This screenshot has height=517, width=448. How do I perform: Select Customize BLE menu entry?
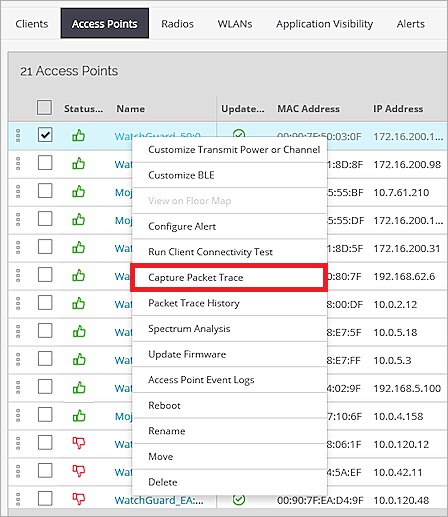tap(229, 175)
